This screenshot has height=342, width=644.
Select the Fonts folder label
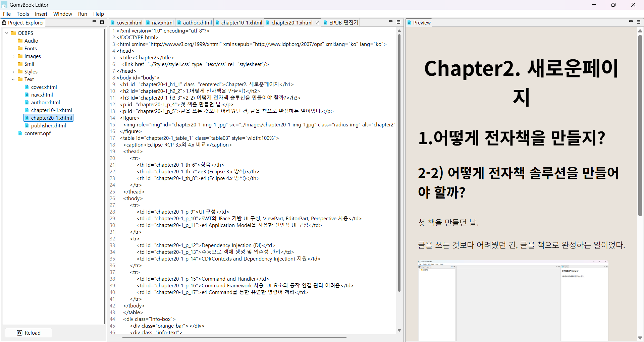click(31, 48)
